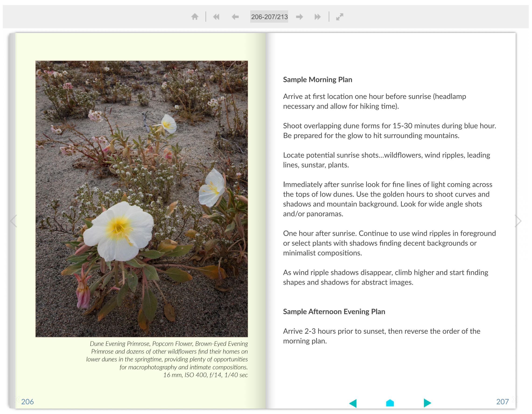Go to next page using toolbar right arrow
Viewport: 532px width, 414px height.
299,17
